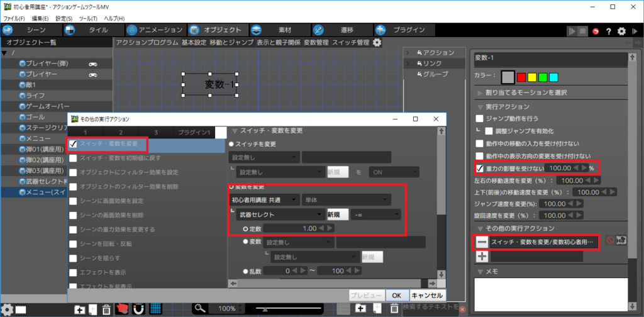Open 初心者用講座 共通 dropdown

(x=264, y=200)
